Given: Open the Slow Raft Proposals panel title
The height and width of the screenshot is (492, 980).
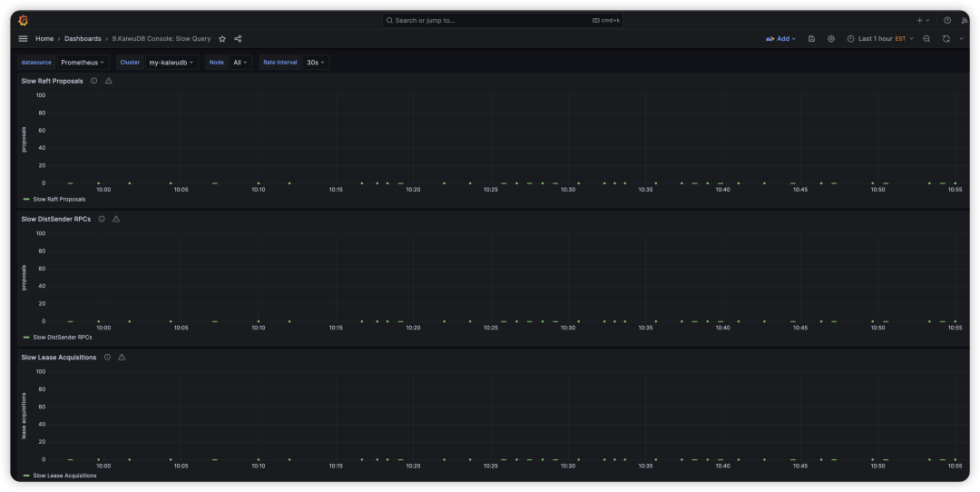Looking at the screenshot, I should pos(52,81).
